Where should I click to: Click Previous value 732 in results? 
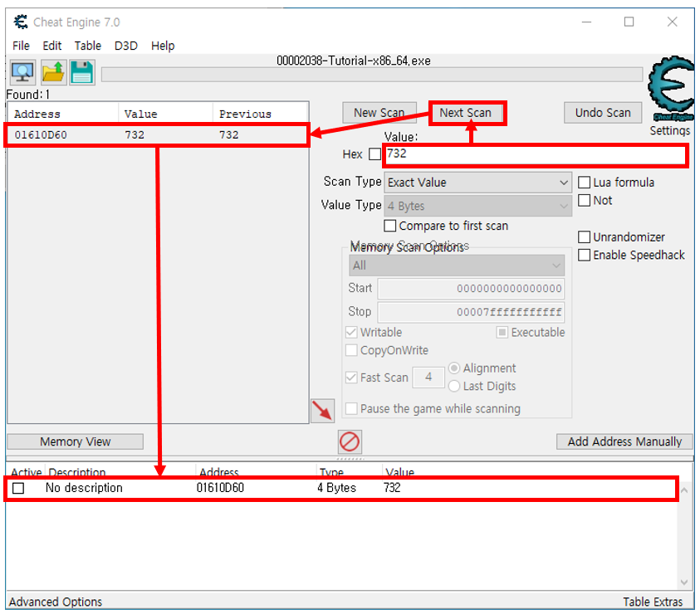228,134
